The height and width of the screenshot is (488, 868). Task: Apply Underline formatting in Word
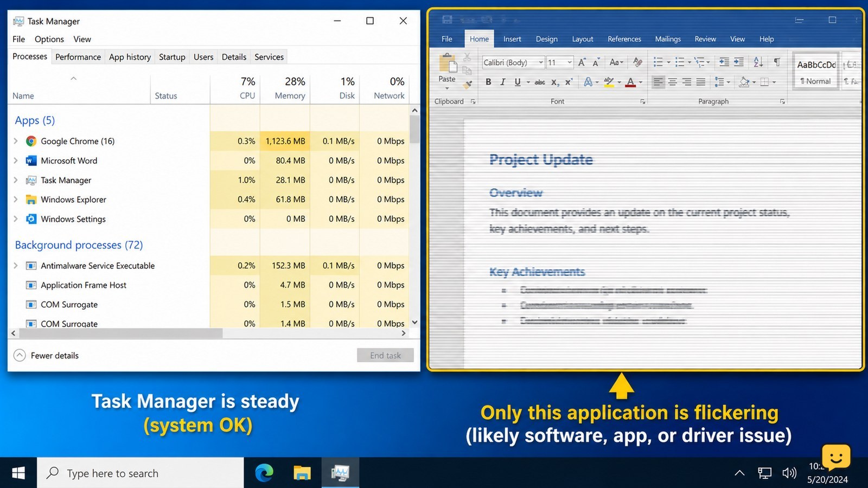[518, 82]
